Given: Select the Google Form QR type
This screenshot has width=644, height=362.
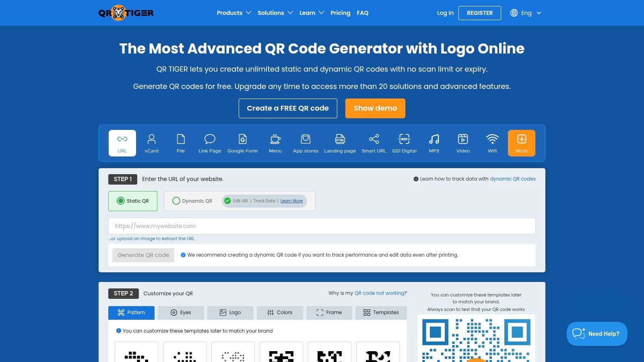Looking at the screenshot, I should click(x=242, y=143).
